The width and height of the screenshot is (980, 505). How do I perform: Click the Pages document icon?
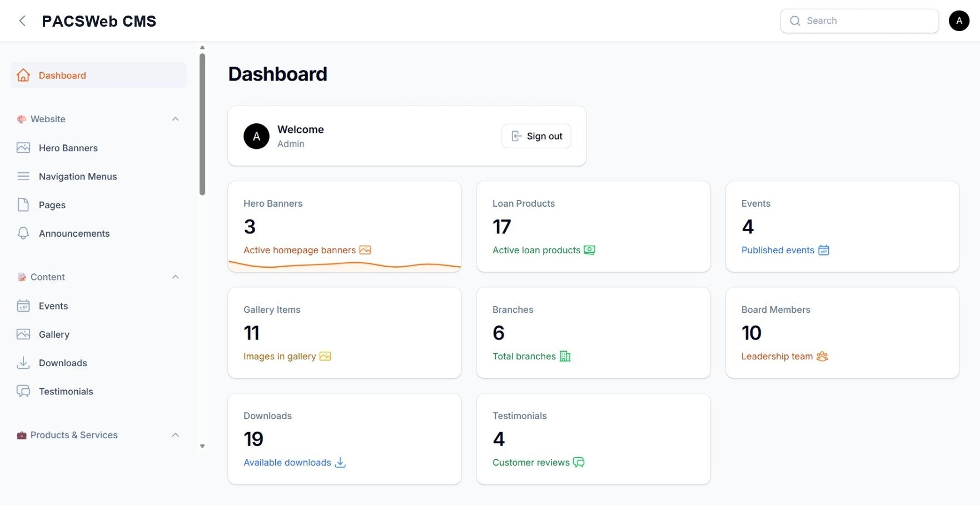pyautogui.click(x=23, y=204)
